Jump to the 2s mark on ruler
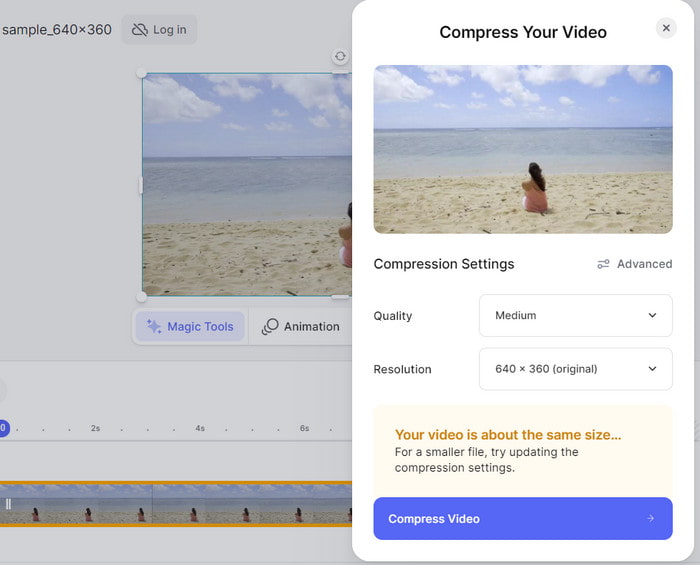This screenshot has height=565, width=700. pos(96,428)
